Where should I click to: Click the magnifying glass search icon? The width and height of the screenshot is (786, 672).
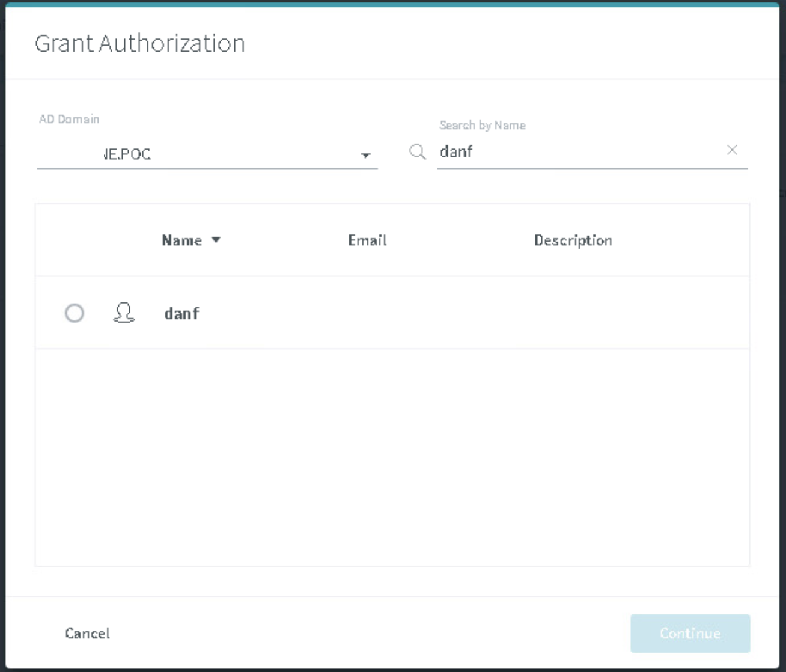pyautogui.click(x=418, y=151)
